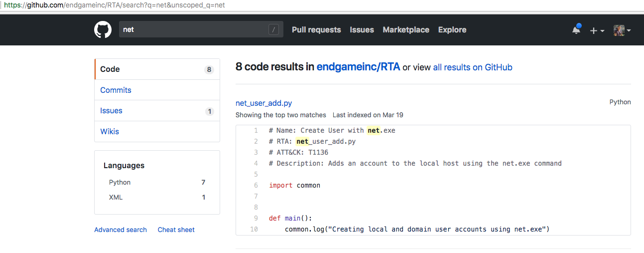
Task: Open Issues in the top navigation
Action: pyautogui.click(x=362, y=30)
